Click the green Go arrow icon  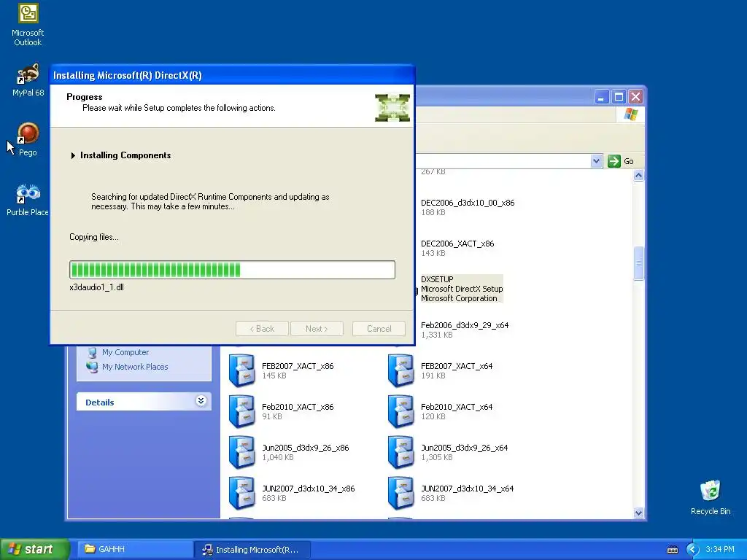(x=614, y=161)
